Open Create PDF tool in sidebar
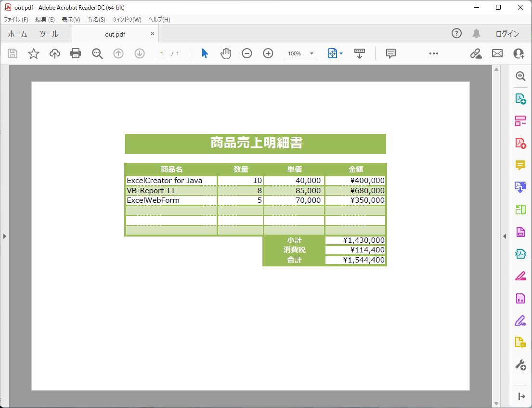Image resolution: width=532 pixels, height=408 pixels. [x=520, y=143]
